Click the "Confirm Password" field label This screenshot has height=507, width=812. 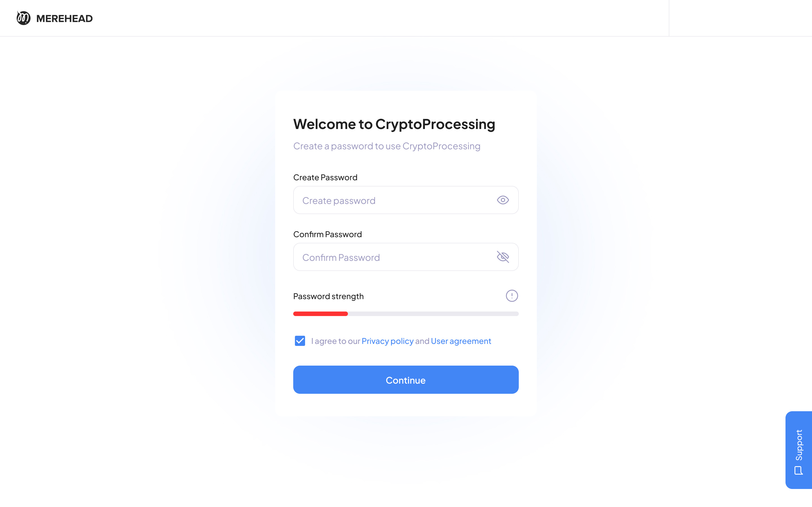[x=327, y=234]
